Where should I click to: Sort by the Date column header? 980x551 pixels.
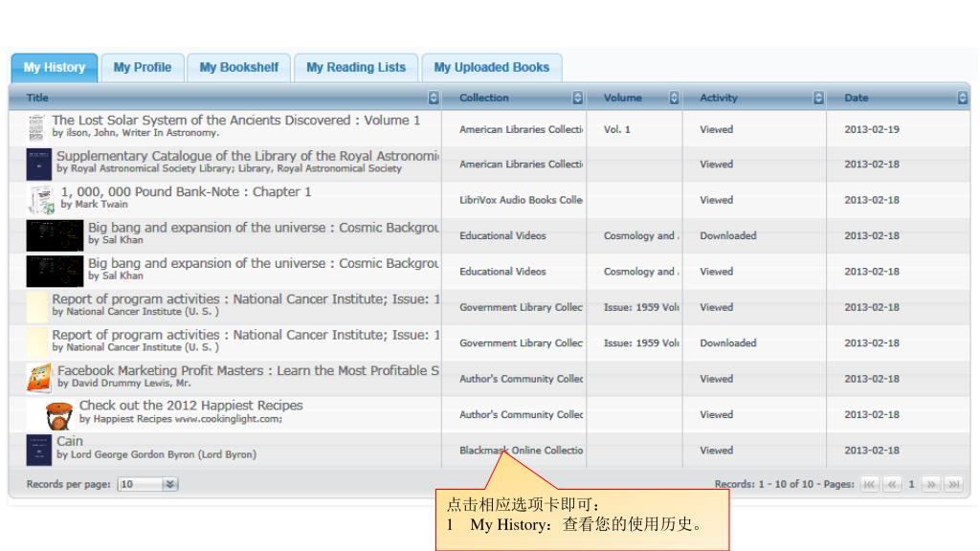(x=857, y=98)
